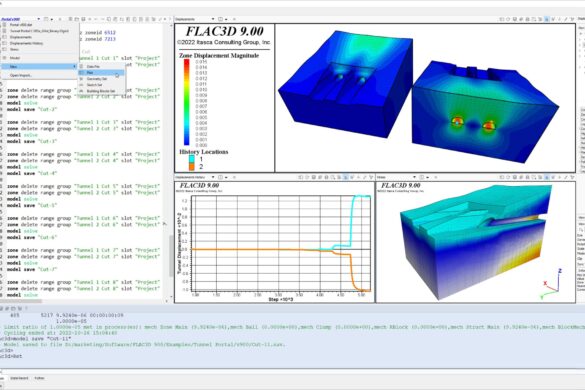The height and width of the screenshot is (390, 585).
Task: Click the cyan History Location 1 swatch
Action: [x=191, y=159]
